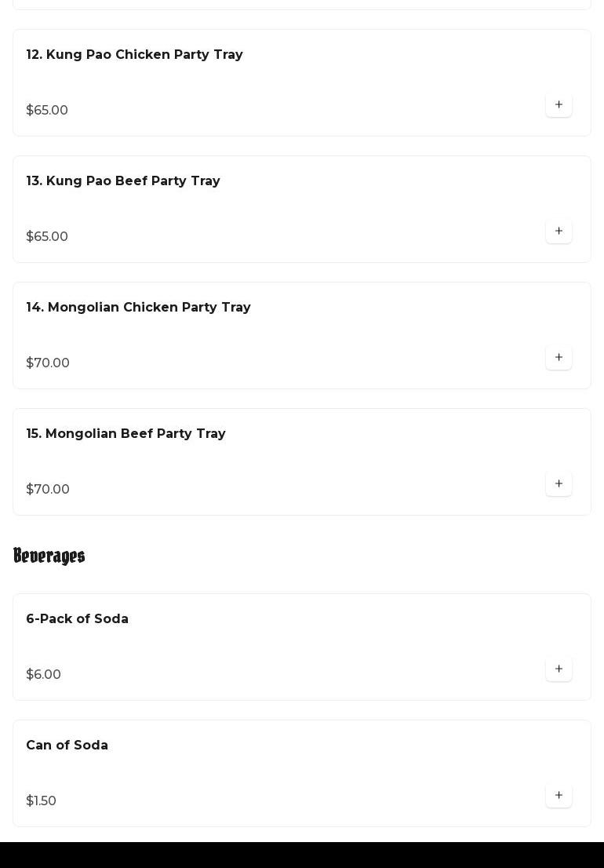Screen dimensions: 604x868
Task: Click the black footer bar at page bottom
Action: point(302,855)
